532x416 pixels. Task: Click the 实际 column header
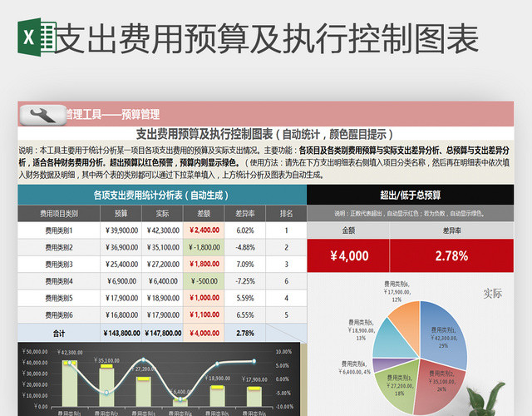162,214
